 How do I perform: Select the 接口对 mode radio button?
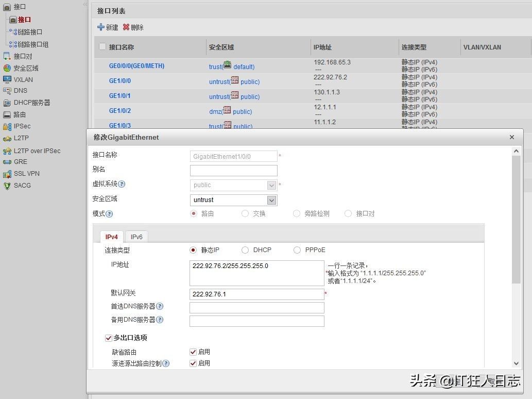[x=348, y=213]
